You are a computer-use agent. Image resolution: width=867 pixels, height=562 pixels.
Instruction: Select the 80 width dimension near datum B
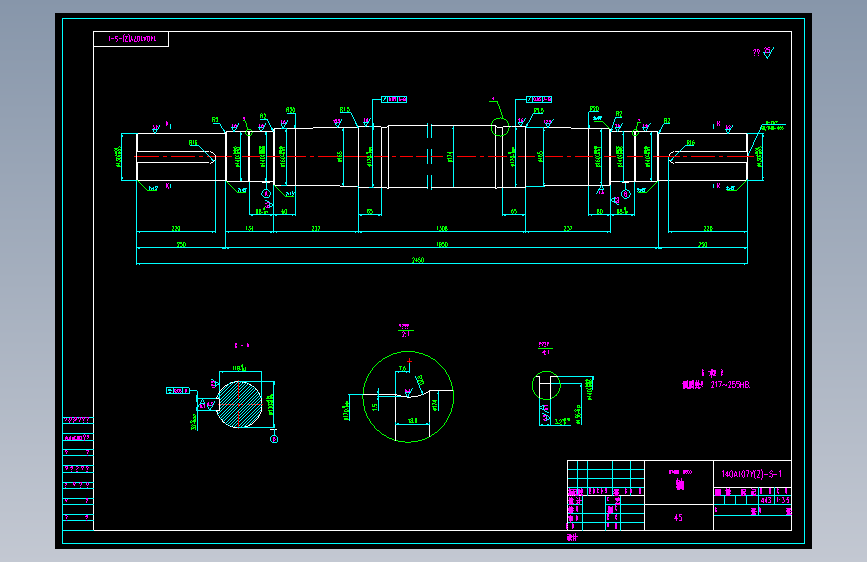[599, 211]
